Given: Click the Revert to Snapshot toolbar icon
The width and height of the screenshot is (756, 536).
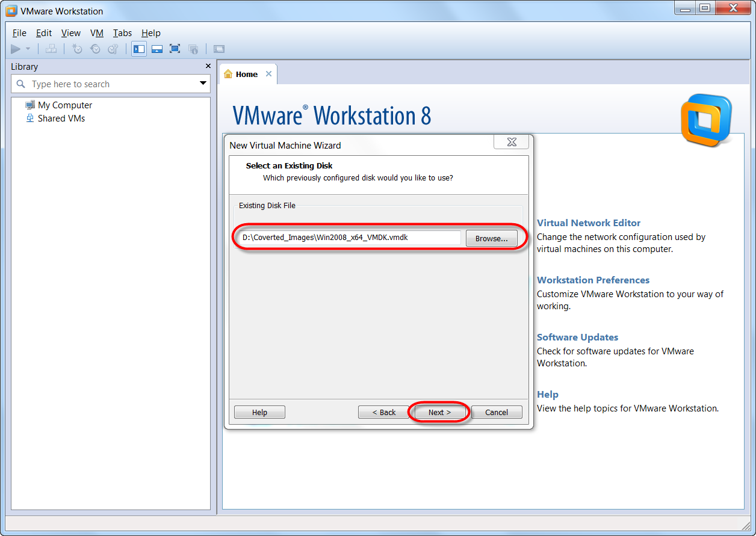Looking at the screenshot, I should click(95, 49).
